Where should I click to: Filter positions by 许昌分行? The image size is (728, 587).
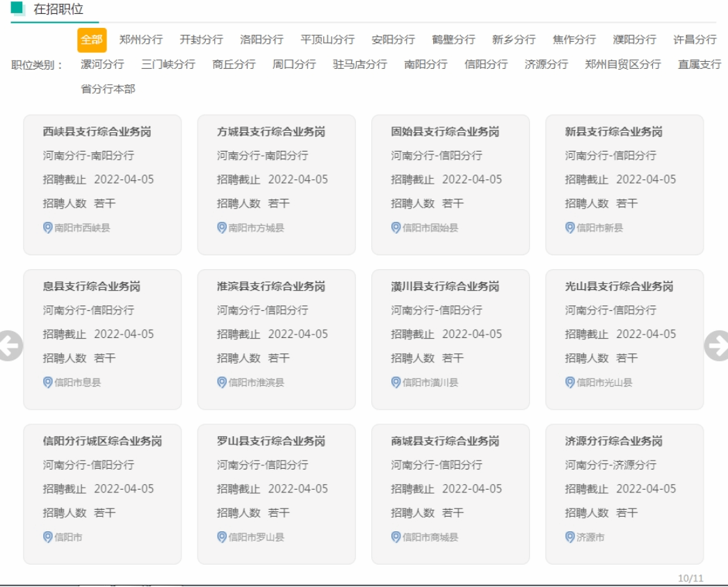tap(695, 40)
